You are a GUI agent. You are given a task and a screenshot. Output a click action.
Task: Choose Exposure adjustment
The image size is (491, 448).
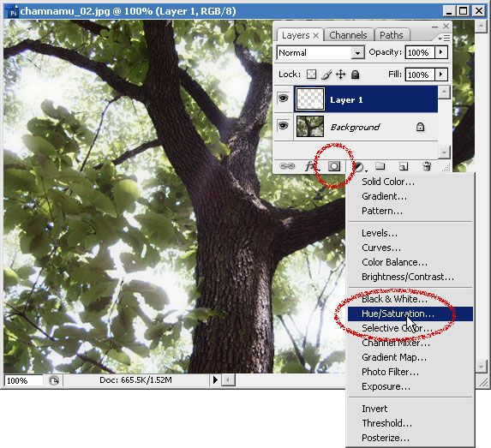tap(410, 386)
